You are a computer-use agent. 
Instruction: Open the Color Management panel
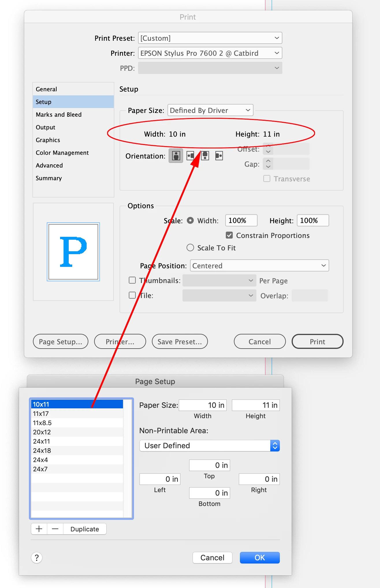tap(73, 152)
